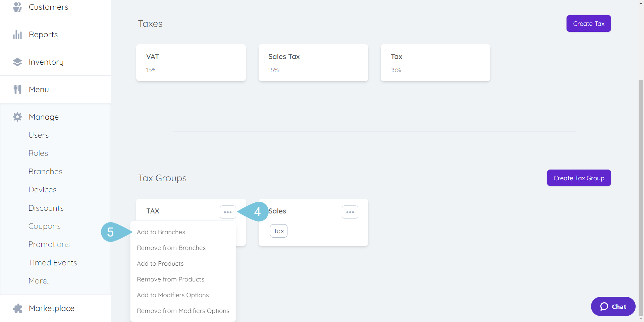Choose Remove from Products option
The width and height of the screenshot is (644, 322).
170,279
